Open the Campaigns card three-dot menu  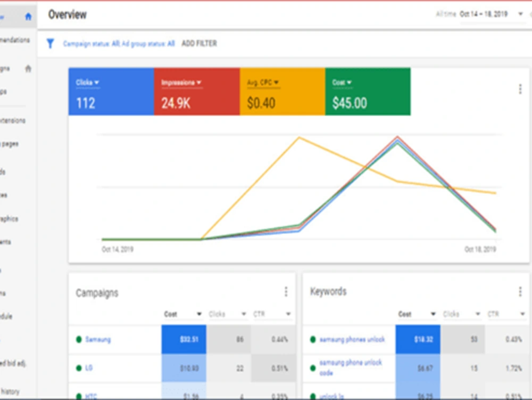[x=286, y=291]
